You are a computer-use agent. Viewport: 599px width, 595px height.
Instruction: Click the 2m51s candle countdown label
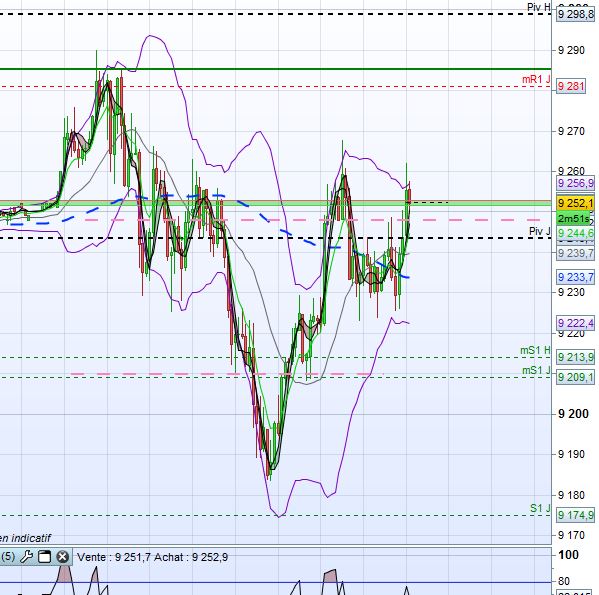click(x=573, y=219)
